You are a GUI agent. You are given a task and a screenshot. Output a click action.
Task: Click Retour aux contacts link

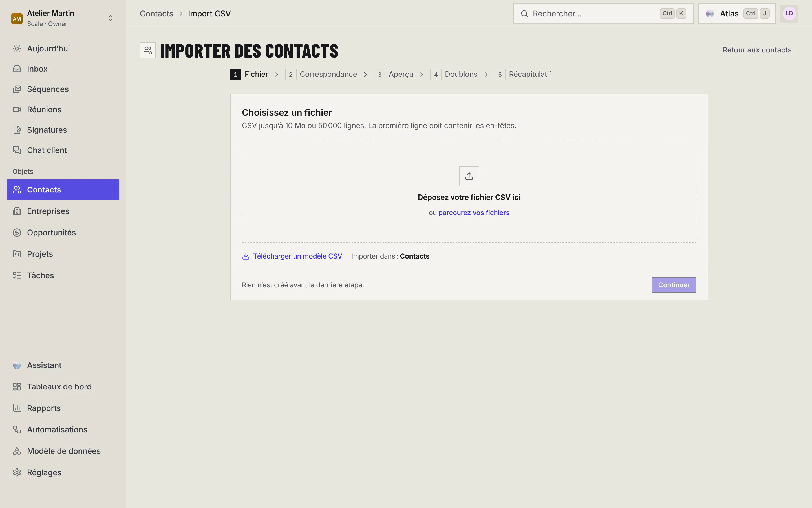(757, 50)
